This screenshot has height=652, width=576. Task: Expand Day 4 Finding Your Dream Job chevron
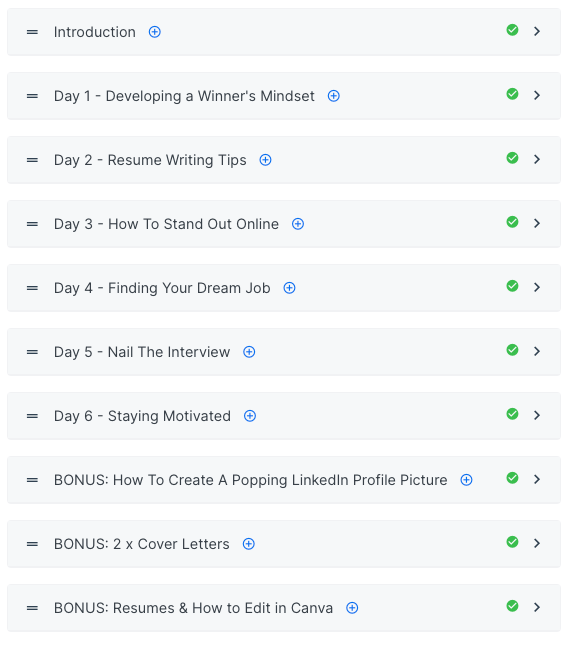[x=537, y=287]
